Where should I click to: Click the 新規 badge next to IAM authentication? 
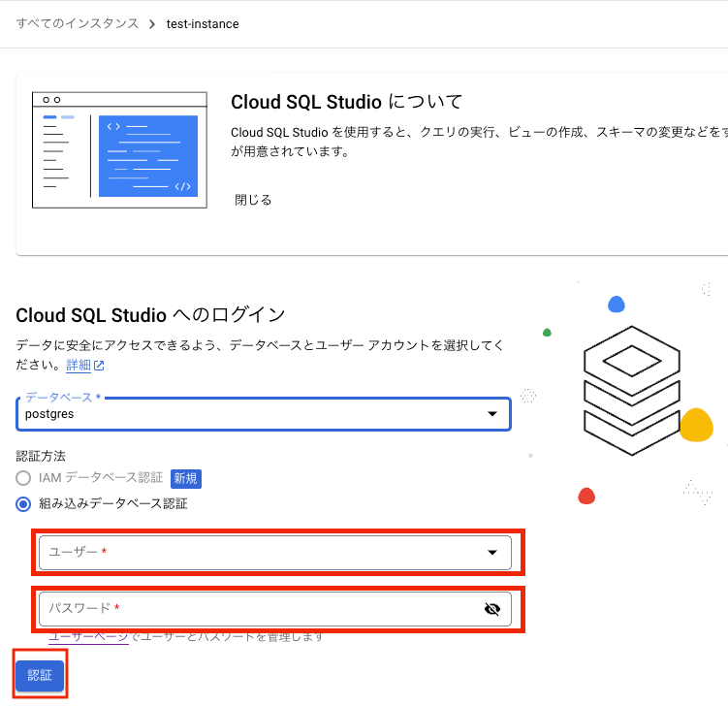(186, 478)
